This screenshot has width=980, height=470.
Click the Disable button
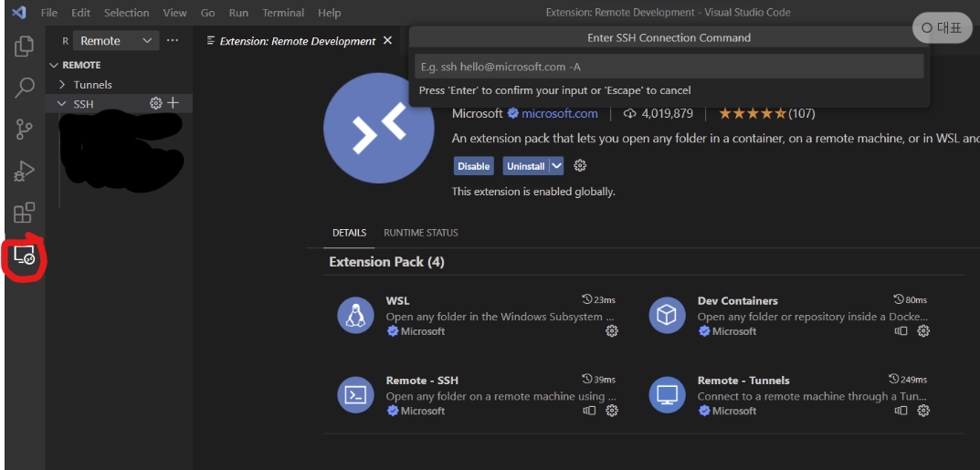click(474, 166)
